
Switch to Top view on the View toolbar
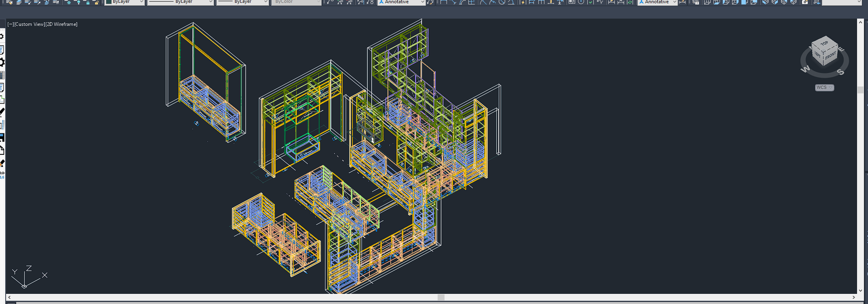pyautogui.click(x=707, y=2)
